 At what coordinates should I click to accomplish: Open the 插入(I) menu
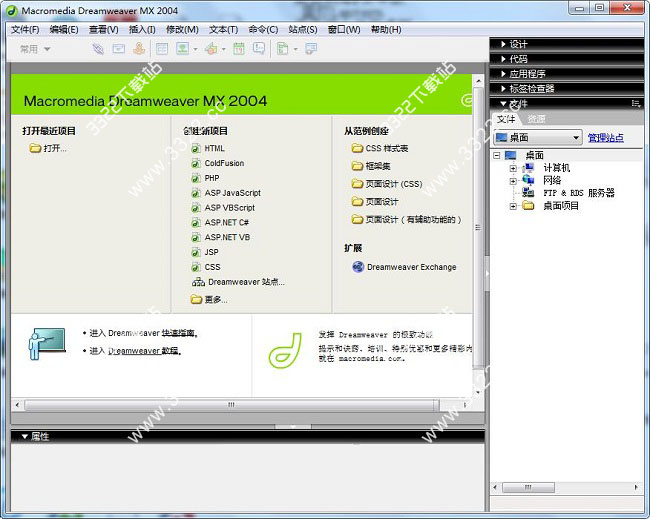[142, 29]
